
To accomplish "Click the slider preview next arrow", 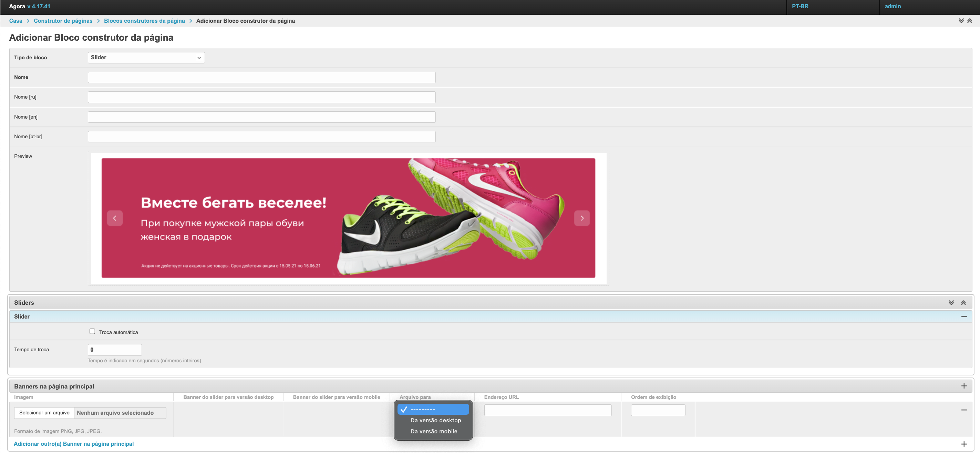I will pos(581,218).
